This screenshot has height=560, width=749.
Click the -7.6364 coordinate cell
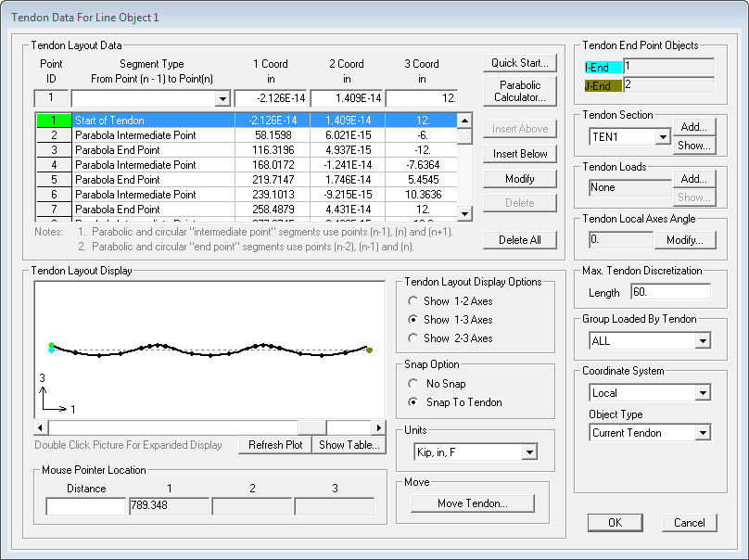click(x=423, y=165)
